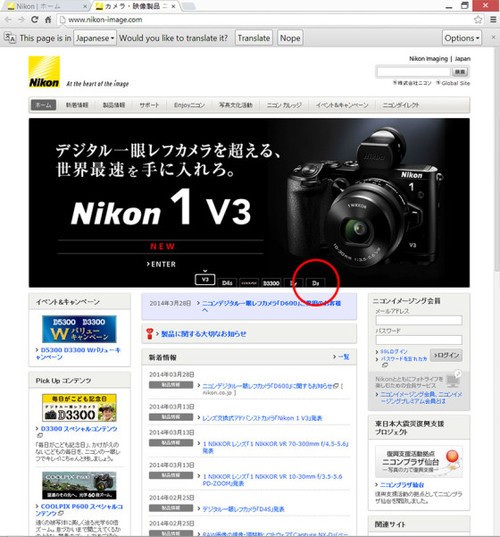The image size is (500, 537).
Task: Open the イベント&キャンペーン navigation item
Action: click(x=342, y=105)
